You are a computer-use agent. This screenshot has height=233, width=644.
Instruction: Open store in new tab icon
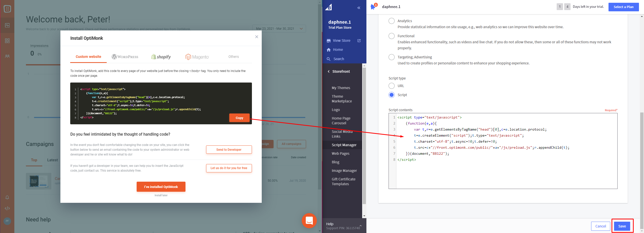click(359, 41)
